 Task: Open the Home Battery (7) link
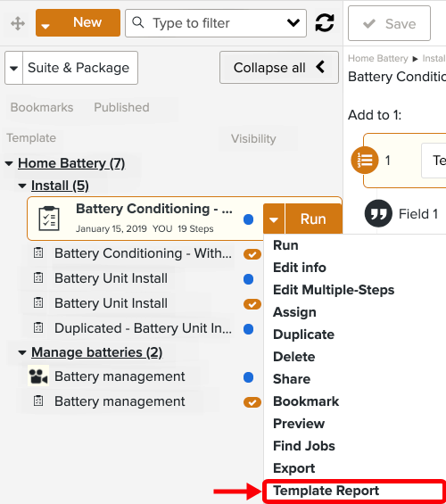[x=71, y=163]
